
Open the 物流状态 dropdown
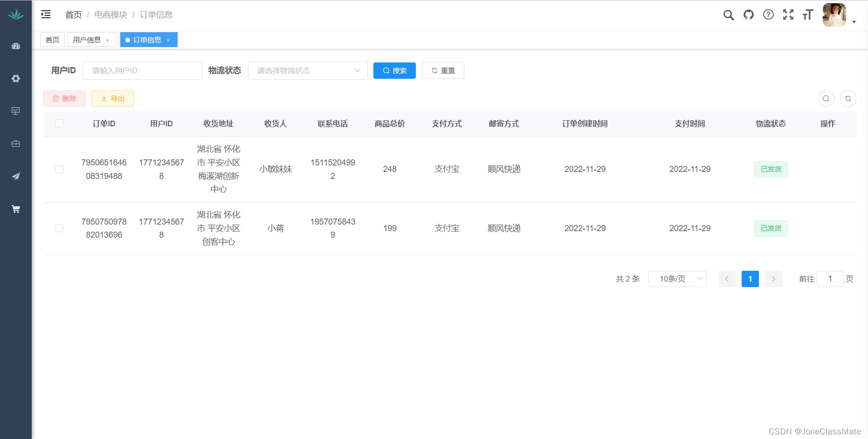point(308,70)
